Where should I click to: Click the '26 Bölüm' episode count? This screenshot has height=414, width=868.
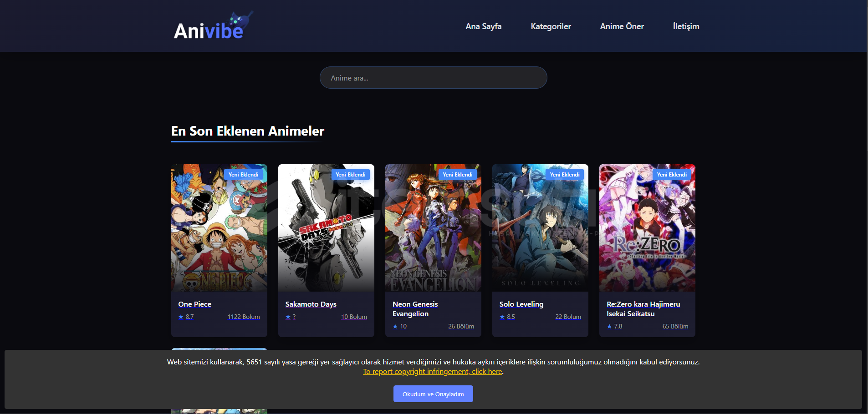coord(461,327)
